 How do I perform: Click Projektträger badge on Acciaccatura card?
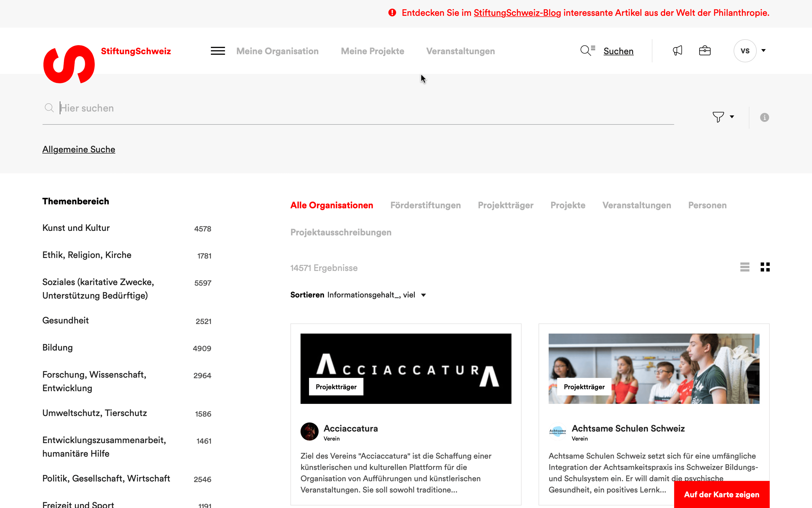(x=336, y=387)
